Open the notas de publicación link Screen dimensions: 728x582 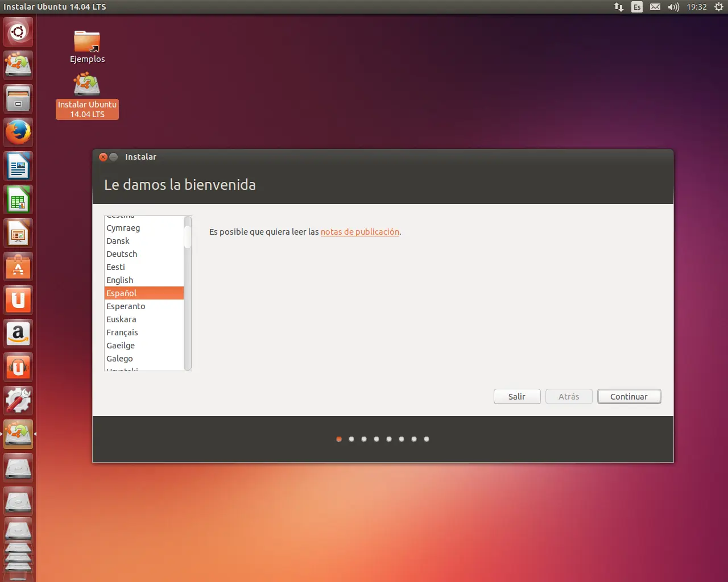360,232
